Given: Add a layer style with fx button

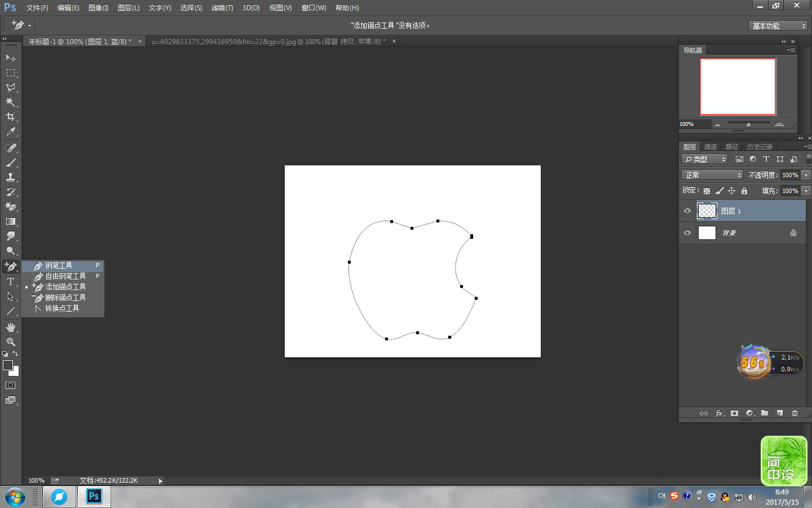Looking at the screenshot, I should click(x=720, y=413).
